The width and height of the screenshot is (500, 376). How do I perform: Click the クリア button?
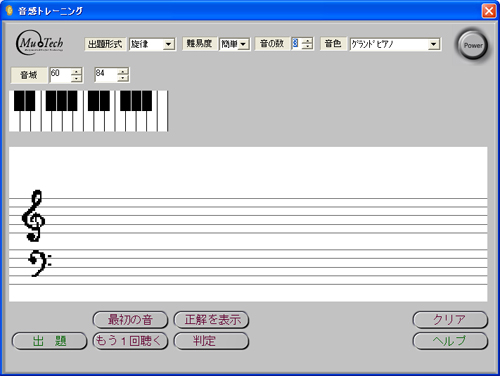(x=450, y=320)
